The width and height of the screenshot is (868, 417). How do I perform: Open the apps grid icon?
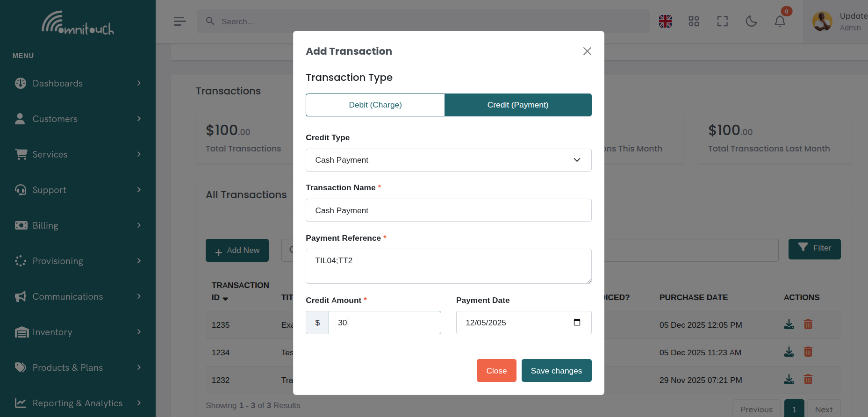pos(694,21)
